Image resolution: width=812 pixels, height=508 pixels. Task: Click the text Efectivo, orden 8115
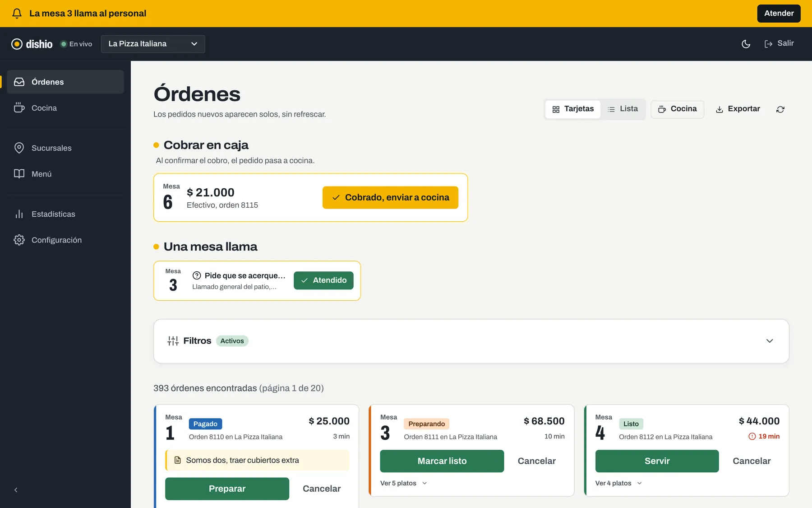[x=222, y=205]
